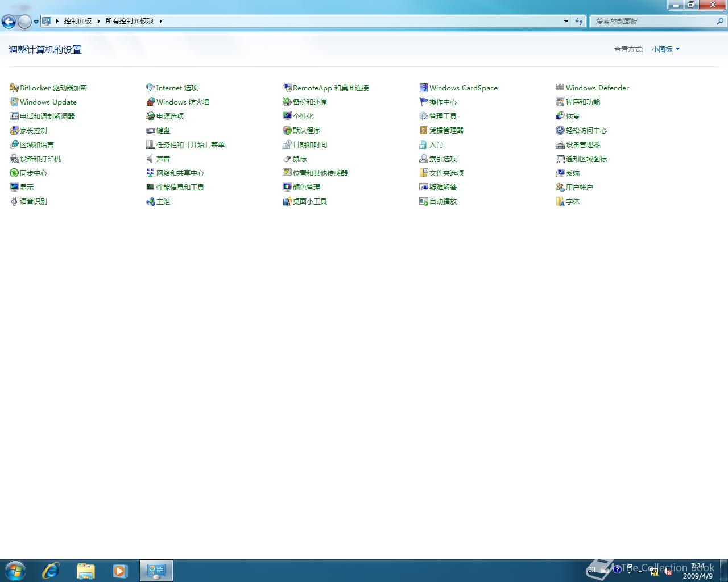Open the 文件夹选项 icon
The image size is (728, 582).
[424, 173]
